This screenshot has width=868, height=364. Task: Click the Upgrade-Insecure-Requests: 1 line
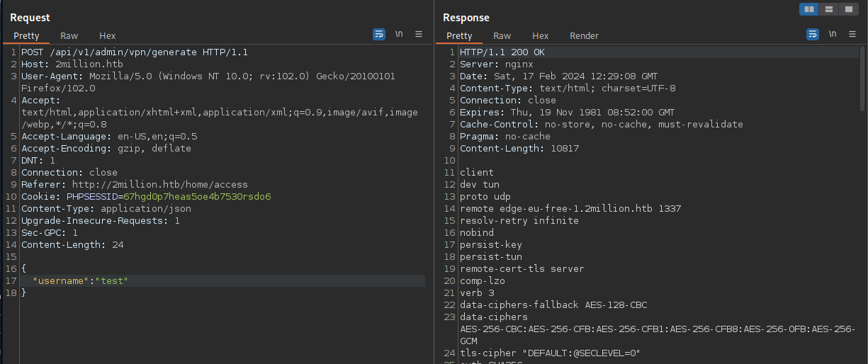(101, 221)
